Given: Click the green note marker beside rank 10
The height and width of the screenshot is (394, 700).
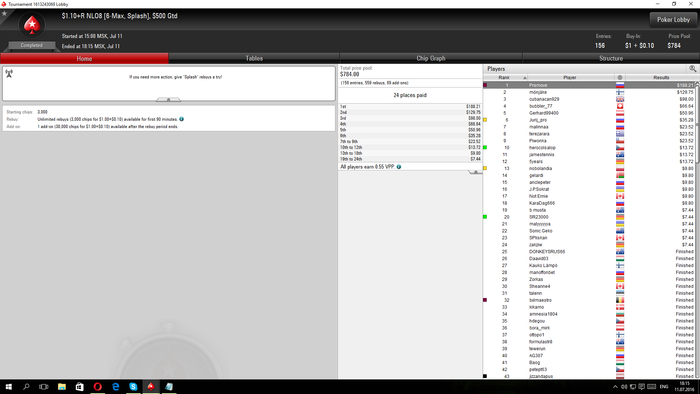Looking at the screenshot, I should pyautogui.click(x=485, y=147).
